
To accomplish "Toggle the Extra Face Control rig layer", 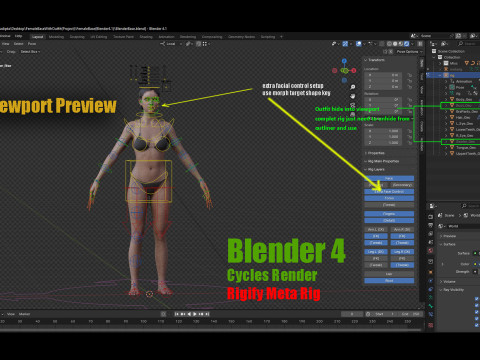I will pos(389,192).
